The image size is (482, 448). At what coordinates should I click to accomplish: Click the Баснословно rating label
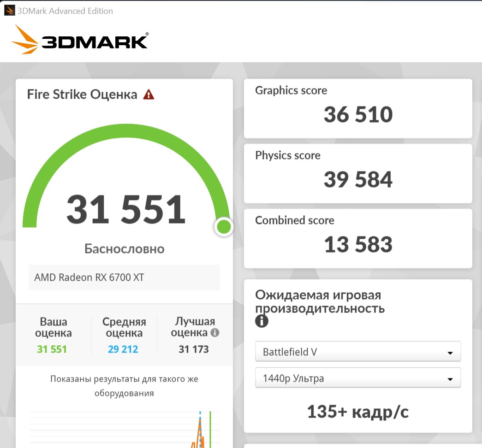pyautogui.click(x=125, y=249)
